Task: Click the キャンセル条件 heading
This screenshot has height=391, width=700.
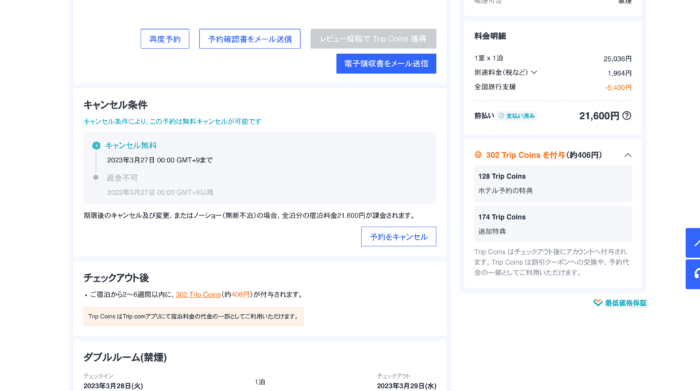Action: [115, 105]
